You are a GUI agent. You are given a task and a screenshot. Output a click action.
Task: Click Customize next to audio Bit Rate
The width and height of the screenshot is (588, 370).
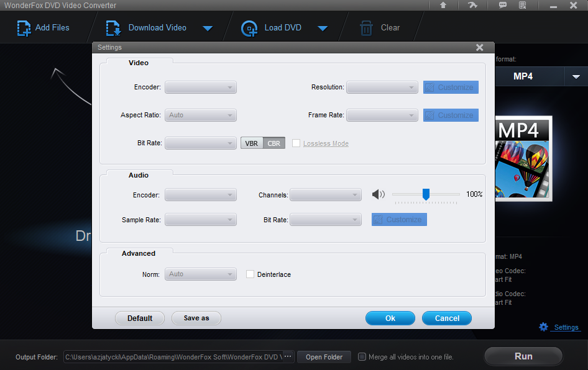pos(399,219)
